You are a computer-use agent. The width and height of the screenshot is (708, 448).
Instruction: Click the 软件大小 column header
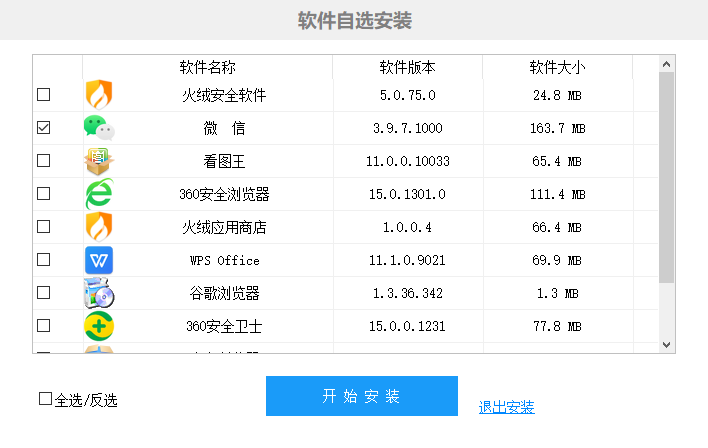click(558, 67)
